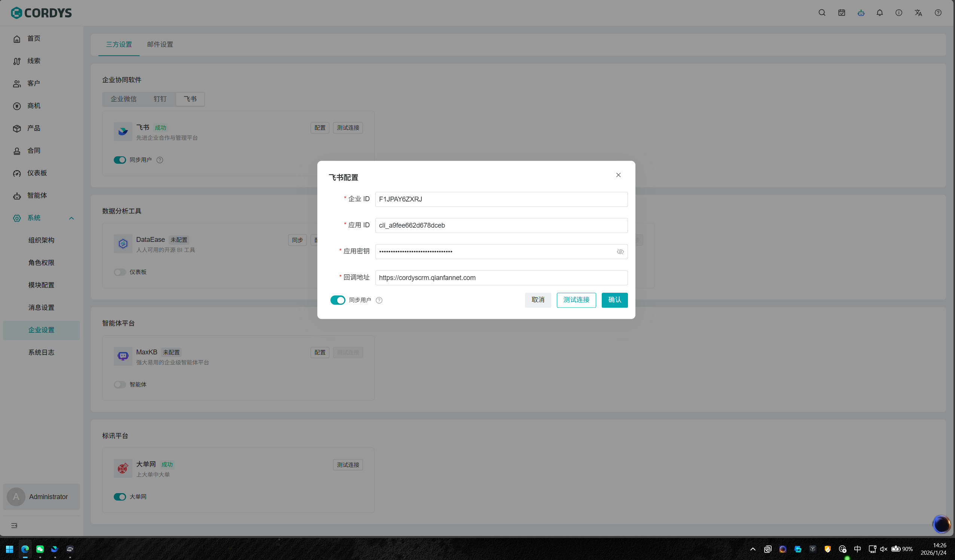Switch to the 邮件设置 tab
The image size is (955, 560).
point(160,45)
